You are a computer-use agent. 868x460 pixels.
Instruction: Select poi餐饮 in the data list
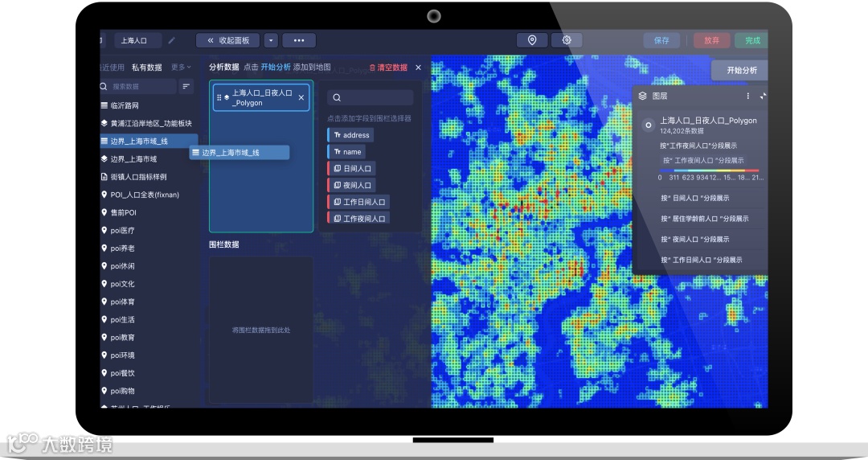[x=122, y=373]
